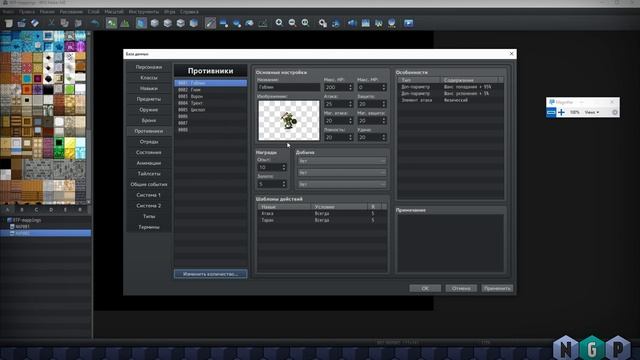
Task: Select the Copy toolbar icon
Action: tap(64, 23)
